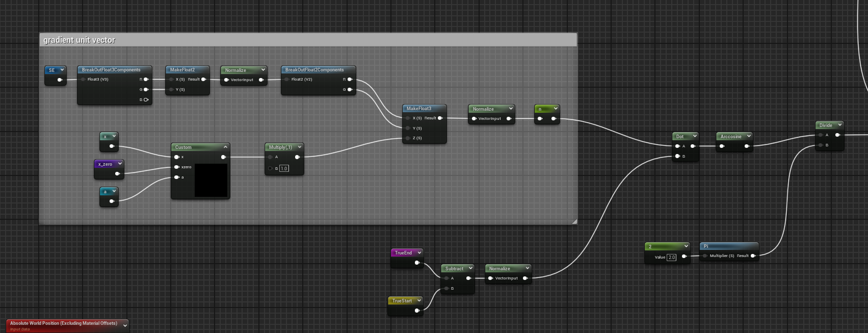Expand the Absolute World Position node chevron
This screenshot has width=868, height=333.
click(x=125, y=325)
